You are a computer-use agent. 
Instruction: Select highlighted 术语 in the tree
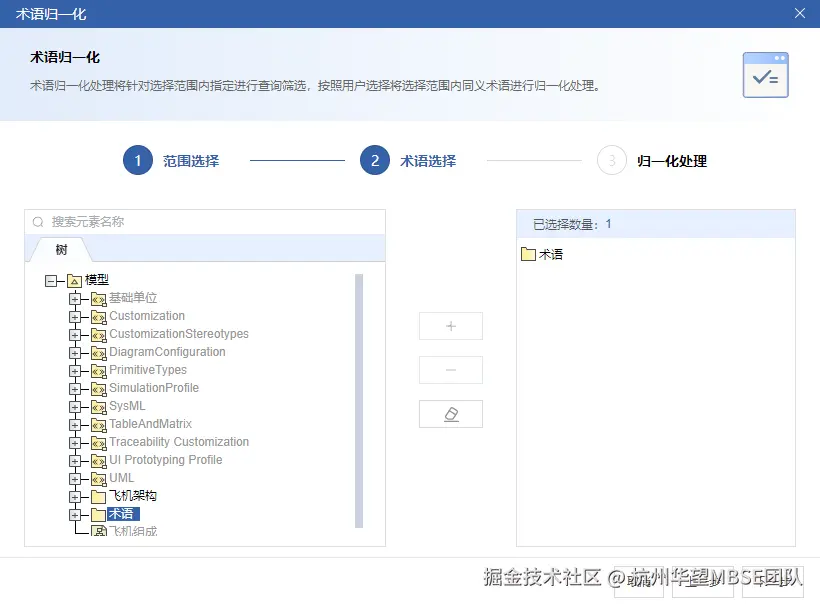coord(123,513)
